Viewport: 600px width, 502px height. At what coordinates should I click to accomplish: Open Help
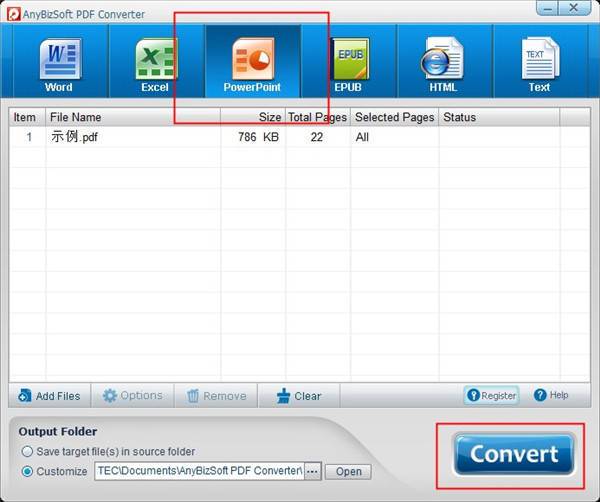click(x=551, y=395)
